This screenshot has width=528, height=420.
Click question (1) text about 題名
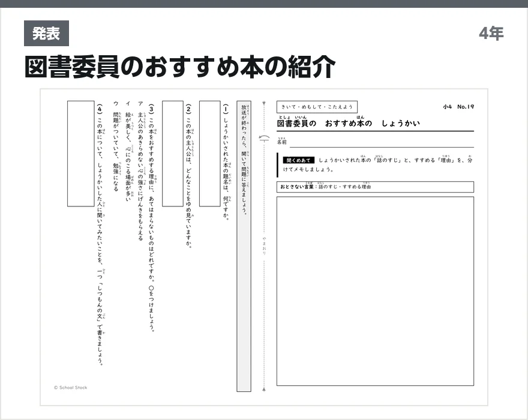click(x=226, y=162)
